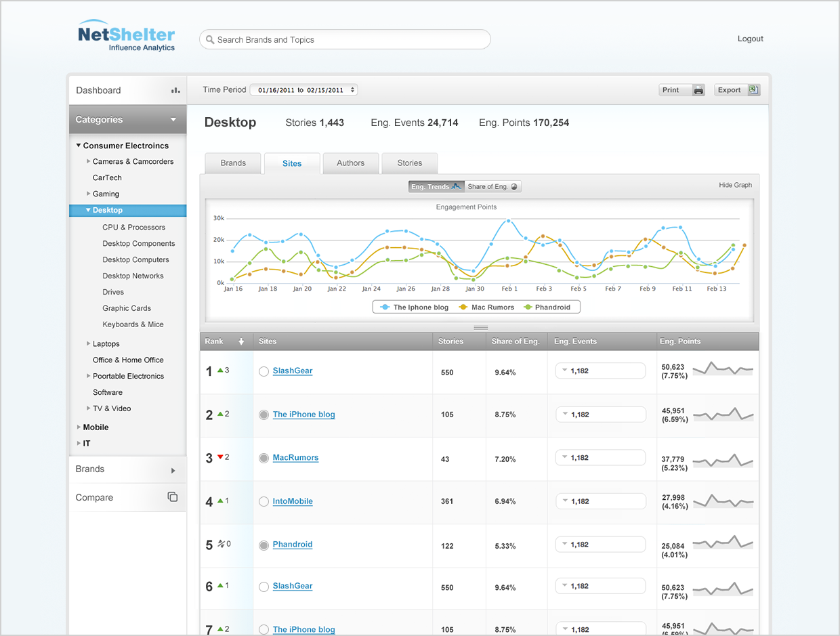
Task: Expand the Mobile category
Action: tap(79, 427)
